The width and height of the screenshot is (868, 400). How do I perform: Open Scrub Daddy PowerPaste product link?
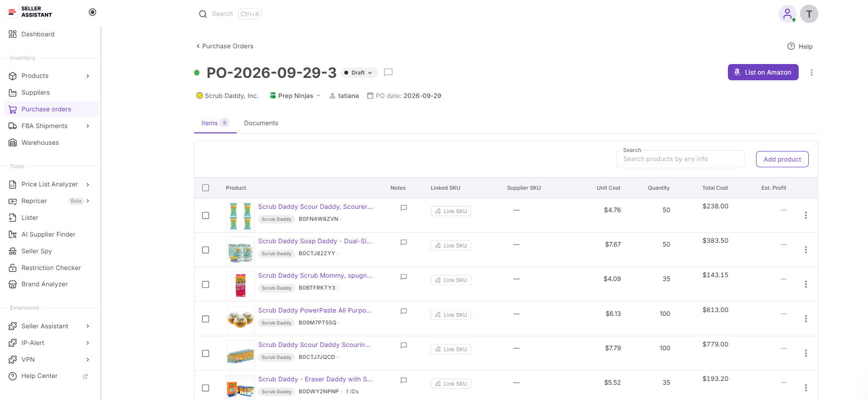(x=315, y=311)
